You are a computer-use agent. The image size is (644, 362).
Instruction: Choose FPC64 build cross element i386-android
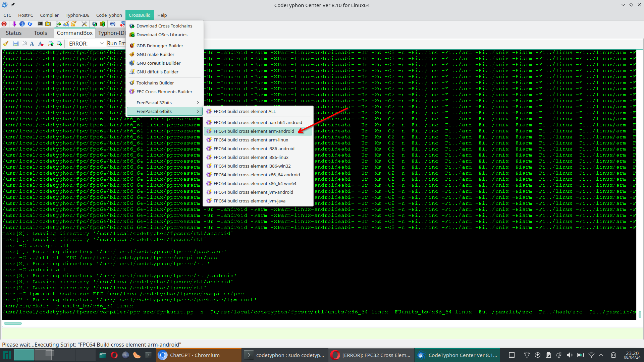tap(258, 148)
